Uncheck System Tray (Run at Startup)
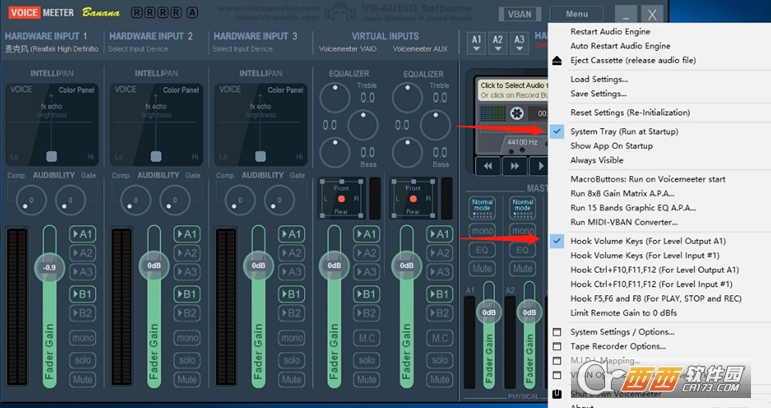Image resolution: width=771 pixels, height=408 pixels. coord(624,132)
